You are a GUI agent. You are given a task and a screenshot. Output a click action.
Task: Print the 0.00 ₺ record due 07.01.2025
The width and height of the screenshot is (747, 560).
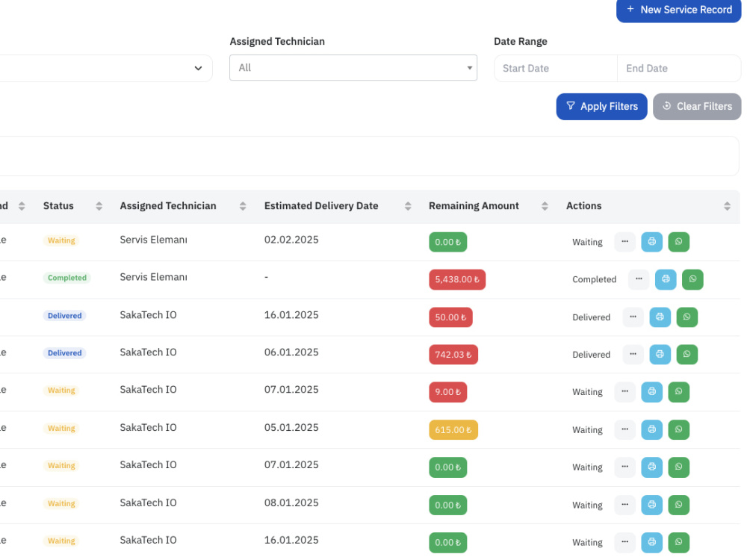(651, 467)
